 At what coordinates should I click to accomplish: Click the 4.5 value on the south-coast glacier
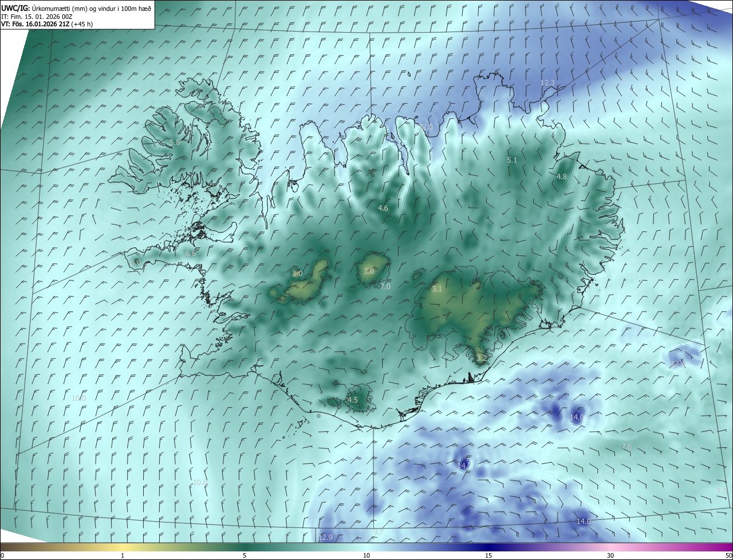tap(353, 400)
